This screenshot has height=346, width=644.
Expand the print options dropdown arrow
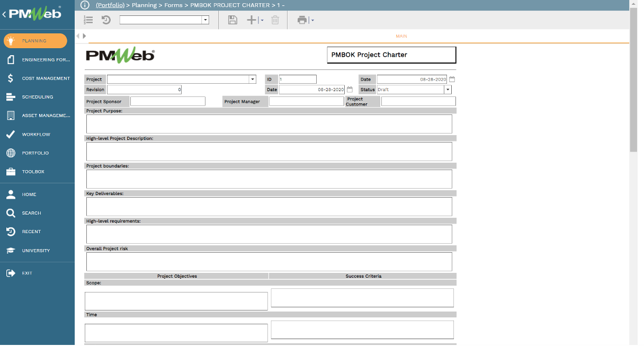click(x=312, y=21)
